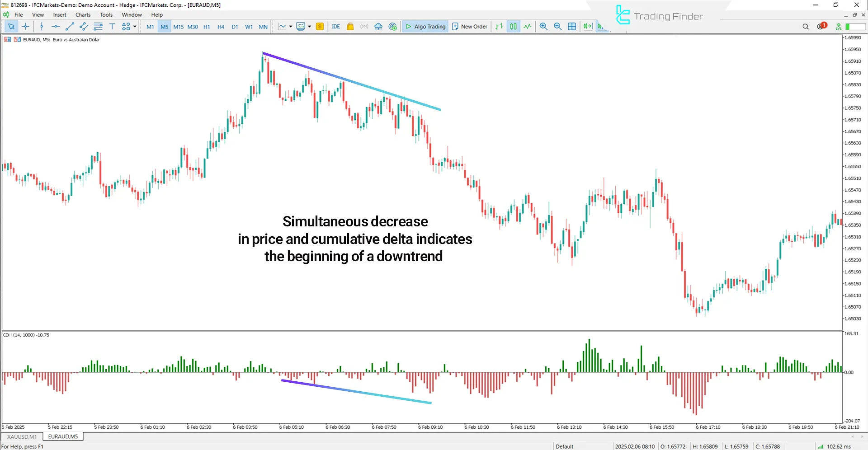The image size is (868, 450).
Task: Select the Trendline drawing tool
Action: (x=70, y=26)
